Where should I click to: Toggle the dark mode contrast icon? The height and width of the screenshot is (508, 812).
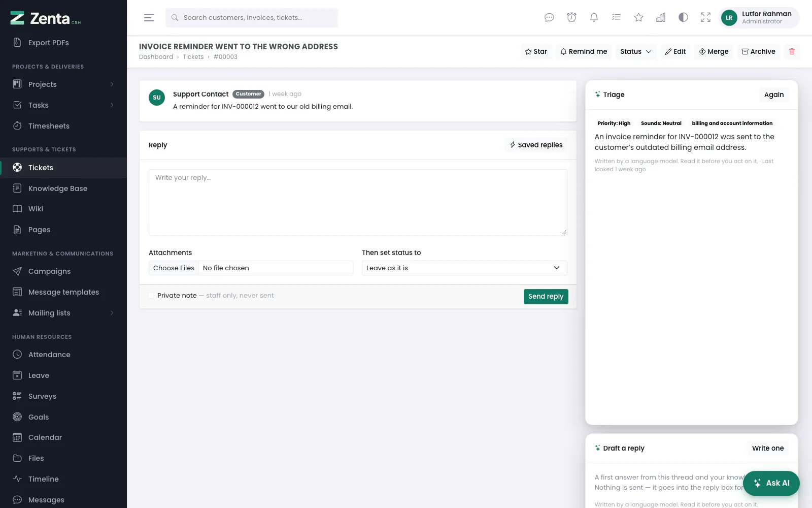click(x=683, y=18)
